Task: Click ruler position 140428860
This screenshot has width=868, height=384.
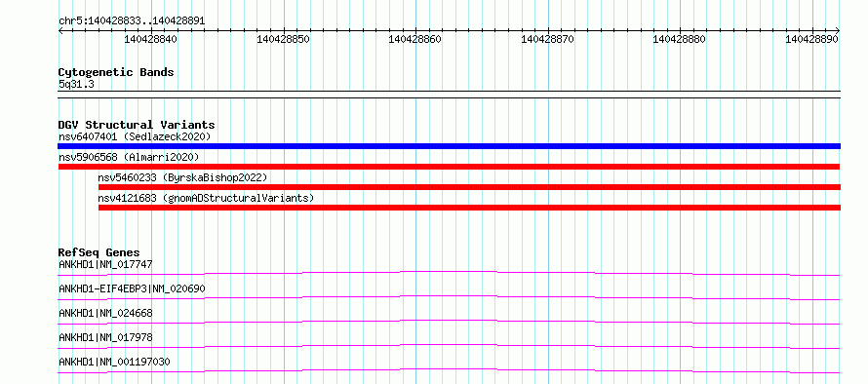Action: click(x=415, y=39)
